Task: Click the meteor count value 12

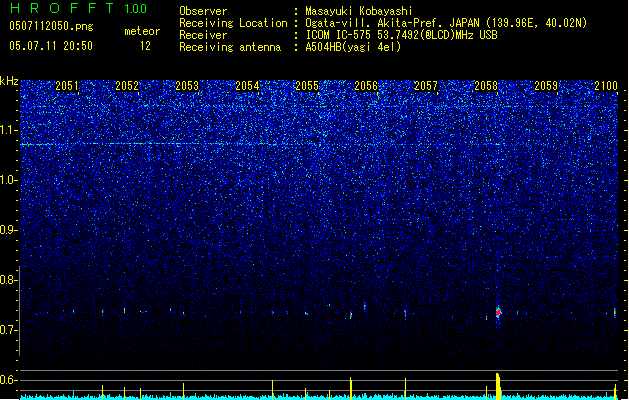Action: tap(145, 46)
